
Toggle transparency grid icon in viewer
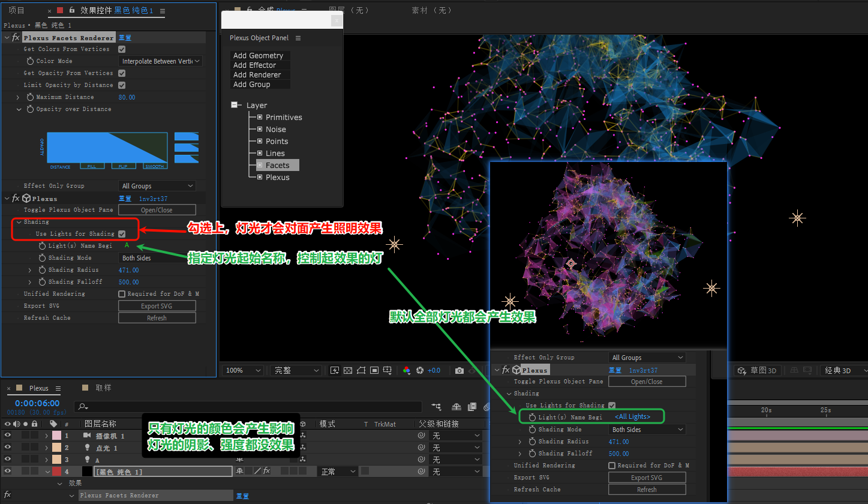(348, 371)
